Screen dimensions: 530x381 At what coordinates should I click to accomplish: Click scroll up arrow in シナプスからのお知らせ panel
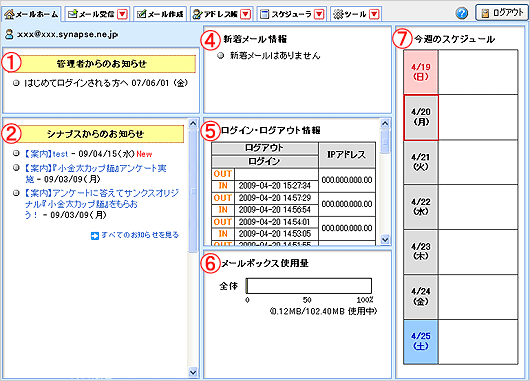tap(193, 123)
